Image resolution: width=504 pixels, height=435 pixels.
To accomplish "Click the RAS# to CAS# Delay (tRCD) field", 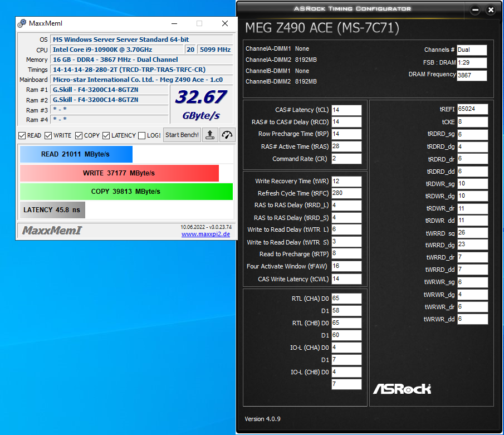I will [346, 122].
